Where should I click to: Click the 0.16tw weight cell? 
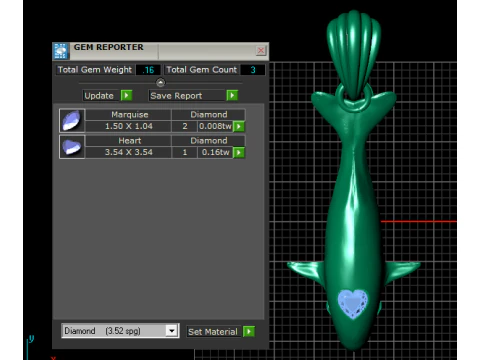point(215,152)
